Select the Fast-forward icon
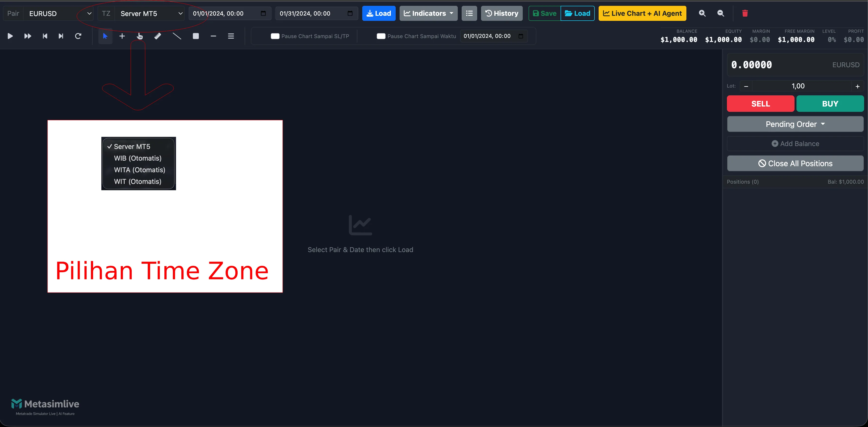The width and height of the screenshot is (868, 427). click(x=27, y=36)
